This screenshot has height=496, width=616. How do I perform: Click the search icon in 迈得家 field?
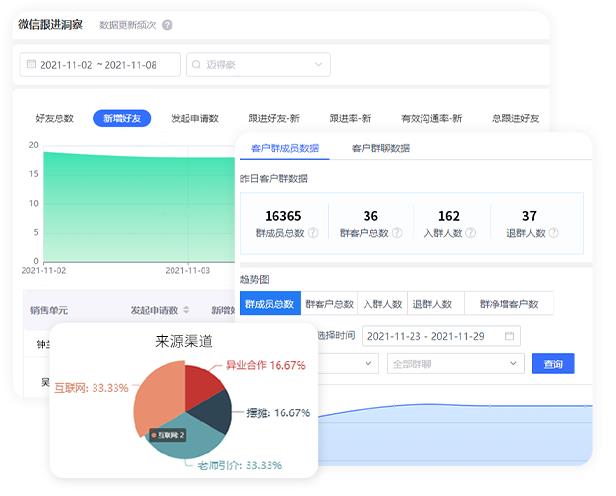click(196, 65)
